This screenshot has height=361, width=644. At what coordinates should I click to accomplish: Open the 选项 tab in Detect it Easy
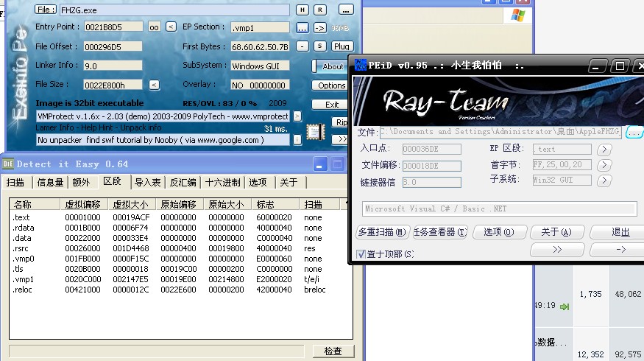click(258, 182)
